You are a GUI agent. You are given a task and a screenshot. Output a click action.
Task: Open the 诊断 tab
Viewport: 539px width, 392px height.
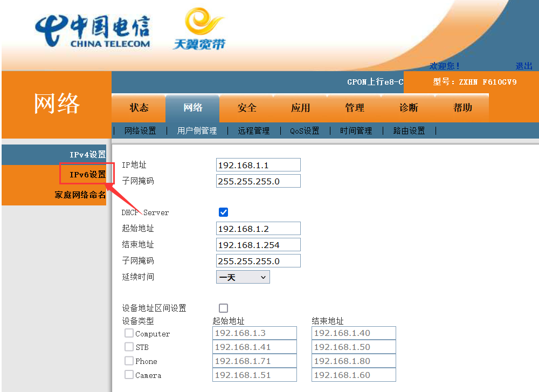[409, 108]
